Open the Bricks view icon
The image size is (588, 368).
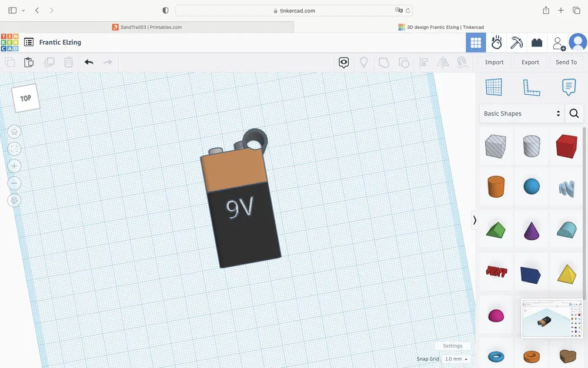537,42
